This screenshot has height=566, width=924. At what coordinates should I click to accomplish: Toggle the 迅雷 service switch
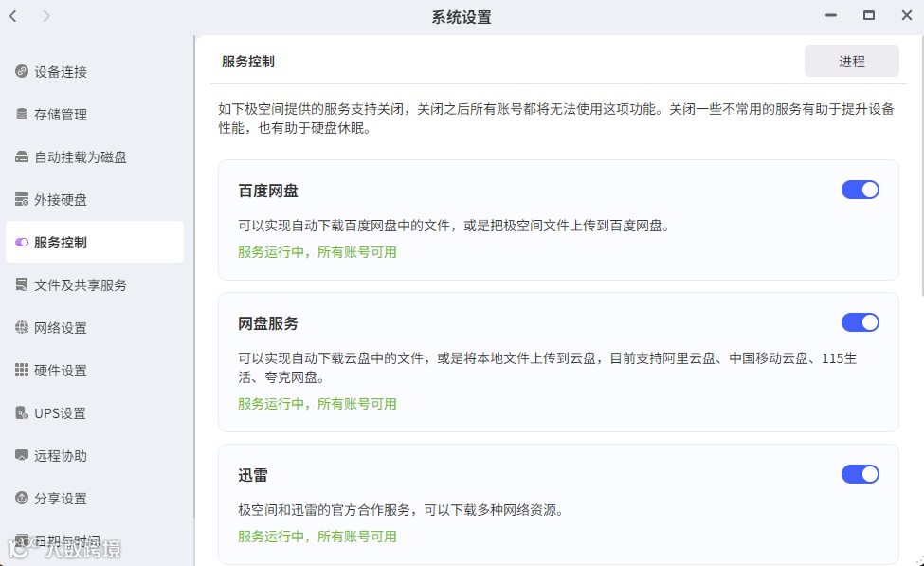860,474
